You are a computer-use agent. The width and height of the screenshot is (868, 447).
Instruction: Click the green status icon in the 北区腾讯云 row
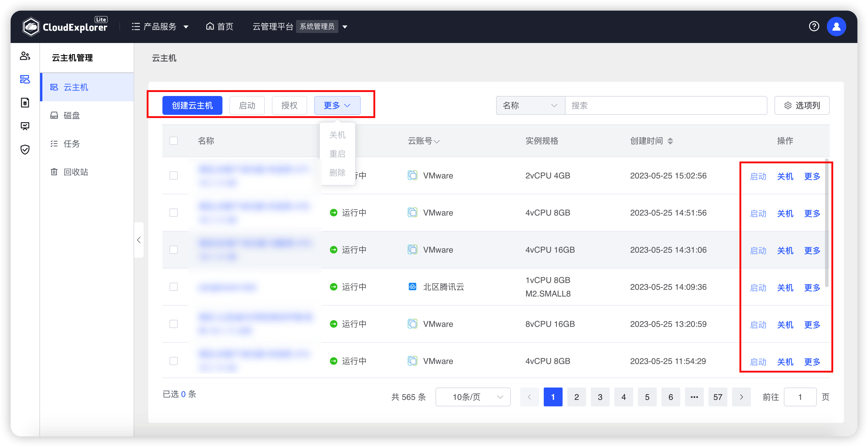click(x=333, y=287)
